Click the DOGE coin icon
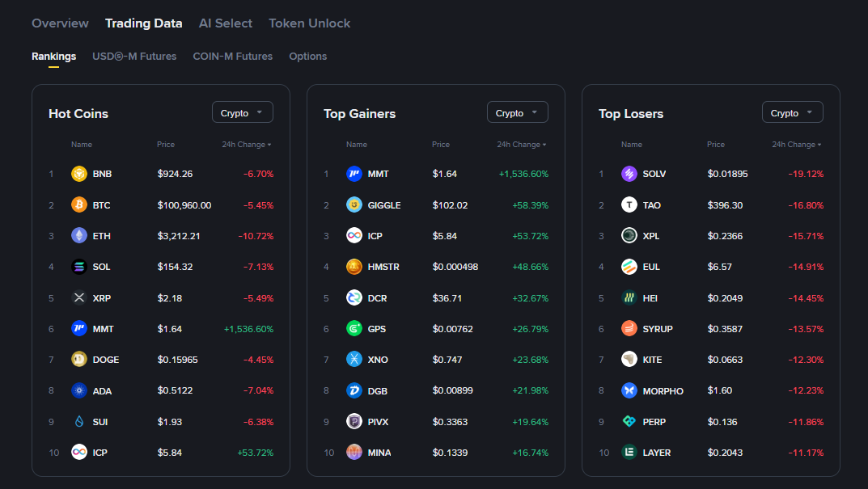The height and width of the screenshot is (489, 868). click(78, 360)
